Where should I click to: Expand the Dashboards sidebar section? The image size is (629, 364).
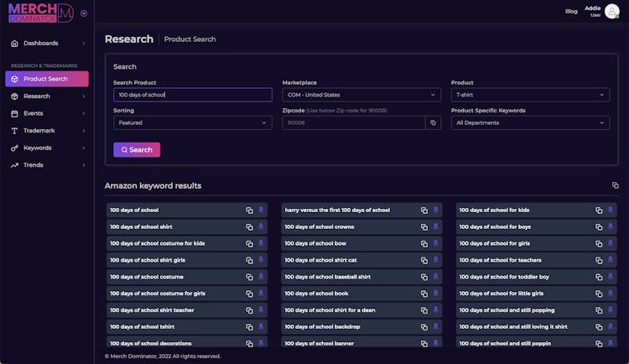(46, 43)
